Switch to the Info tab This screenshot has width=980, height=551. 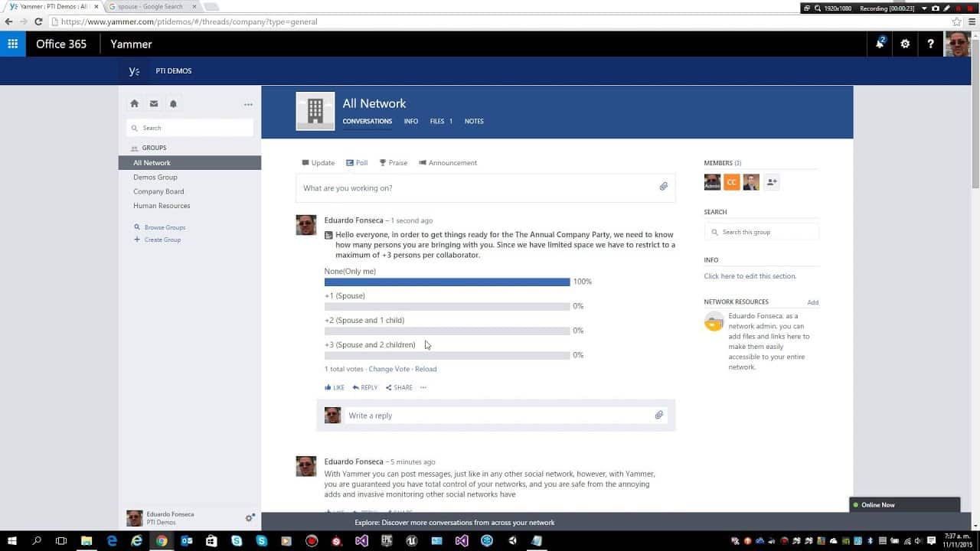point(411,121)
